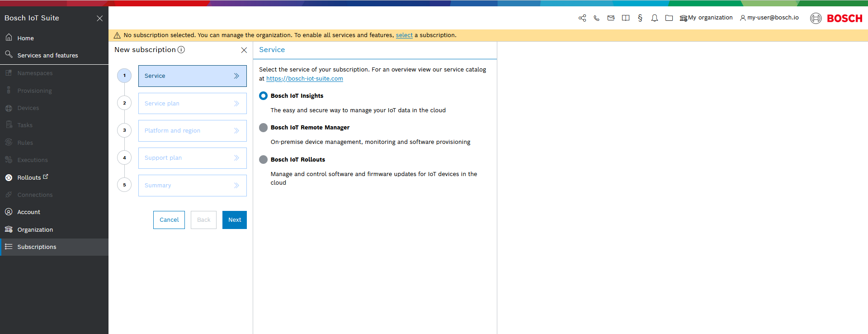Open notifications bell icon

pos(655,18)
